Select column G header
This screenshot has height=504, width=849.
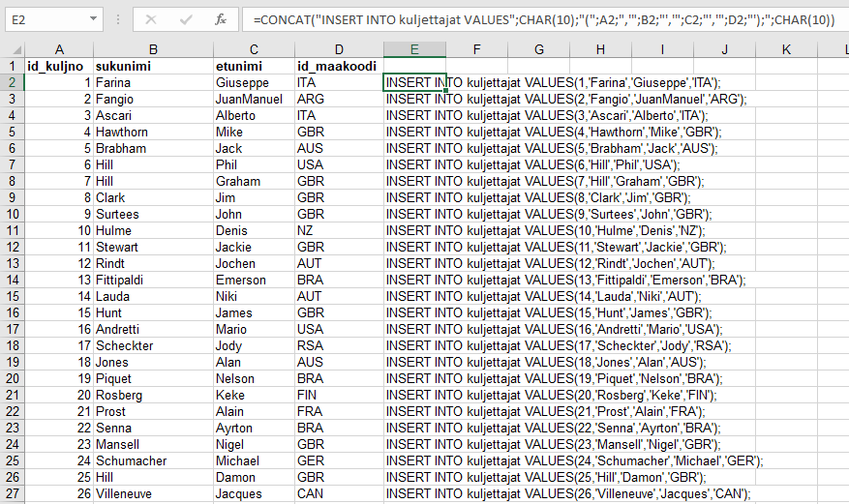[539, 49]
